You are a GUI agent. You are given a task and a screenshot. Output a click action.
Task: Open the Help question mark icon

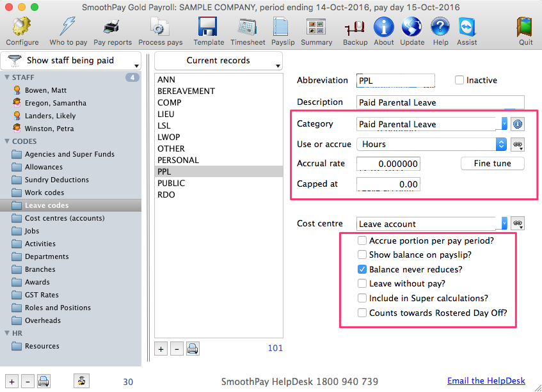440,31
